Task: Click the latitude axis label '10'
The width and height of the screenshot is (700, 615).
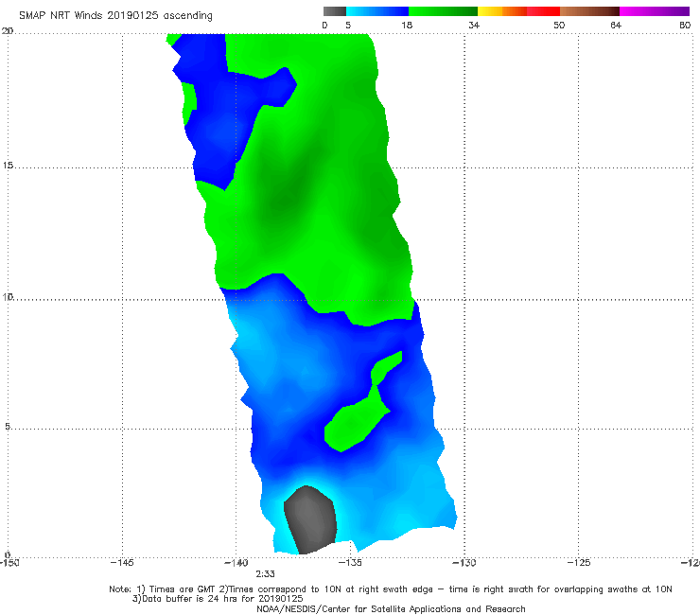Action: tap(8, 296)
